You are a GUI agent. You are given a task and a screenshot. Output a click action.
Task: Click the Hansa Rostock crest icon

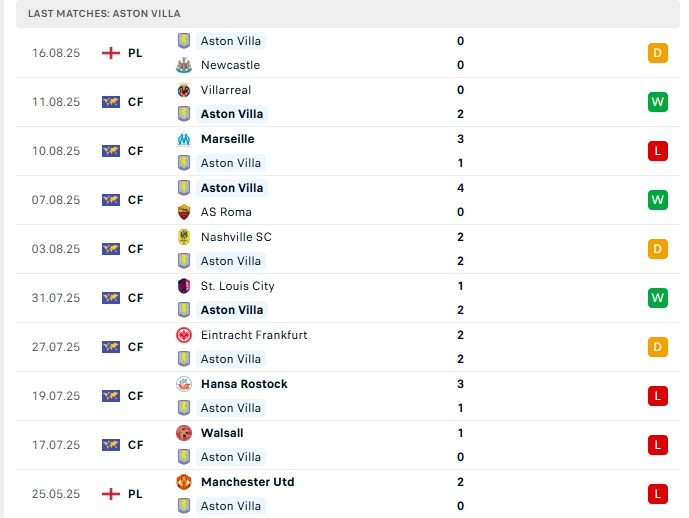(x=184, y=384)
